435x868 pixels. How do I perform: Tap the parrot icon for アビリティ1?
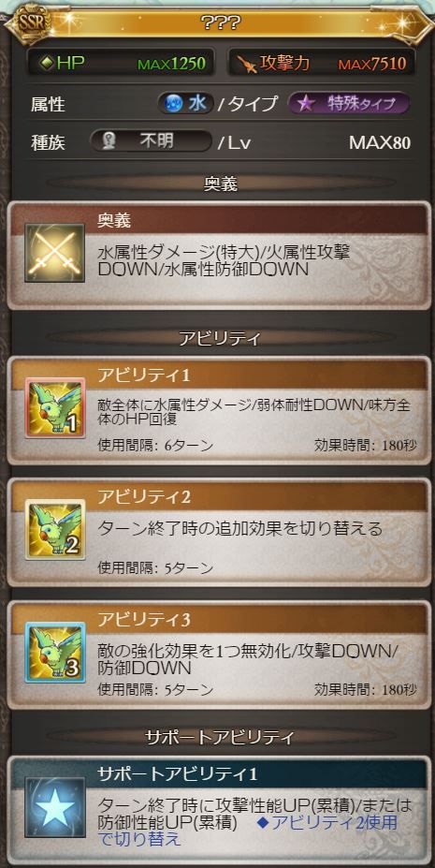pos(54,408)
